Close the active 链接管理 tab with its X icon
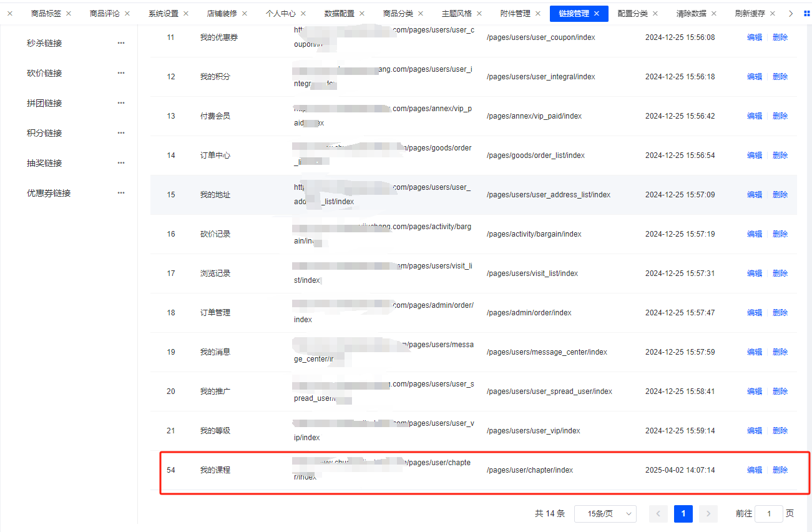Viewport: 812px width, 532px height. pyautogui.click(x=597, y=13)
